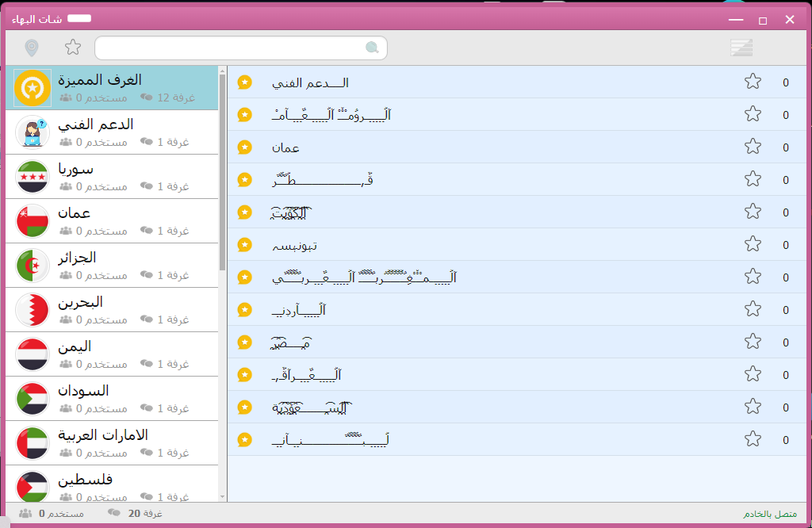
Task: Open the الدعم الفني room in the list
Action: pos(517,82)
